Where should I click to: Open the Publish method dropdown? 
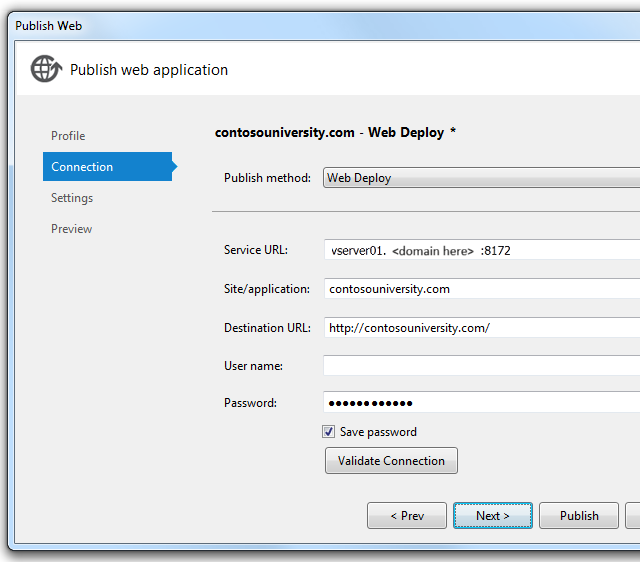coord(481,178)
